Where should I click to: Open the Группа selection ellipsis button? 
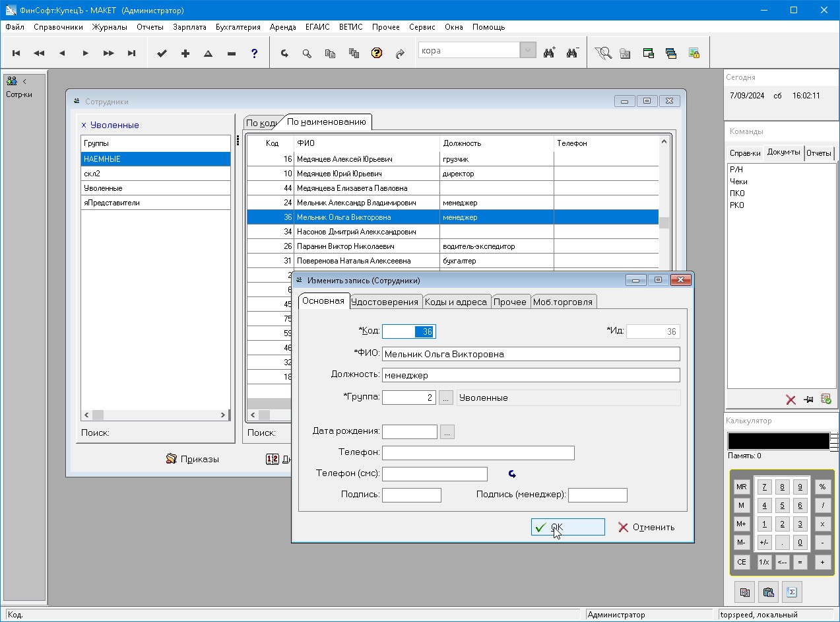click(x=446, y=397)
